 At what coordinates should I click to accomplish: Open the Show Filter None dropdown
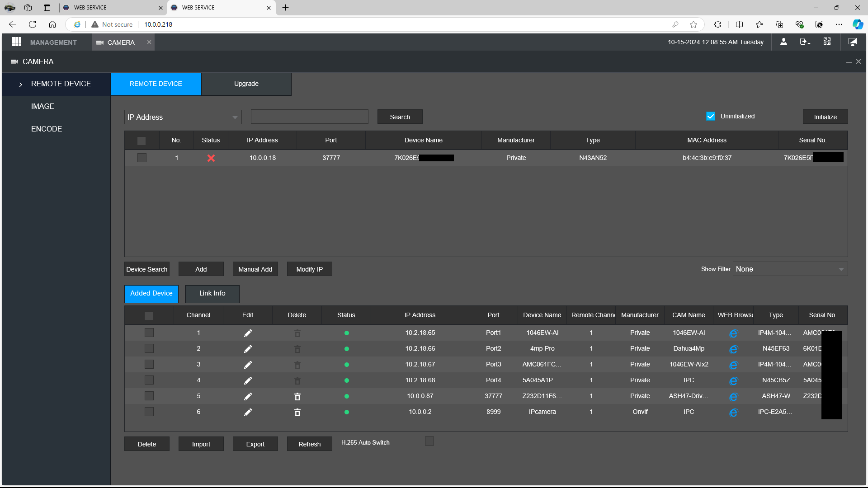click(x=790, y=269)
